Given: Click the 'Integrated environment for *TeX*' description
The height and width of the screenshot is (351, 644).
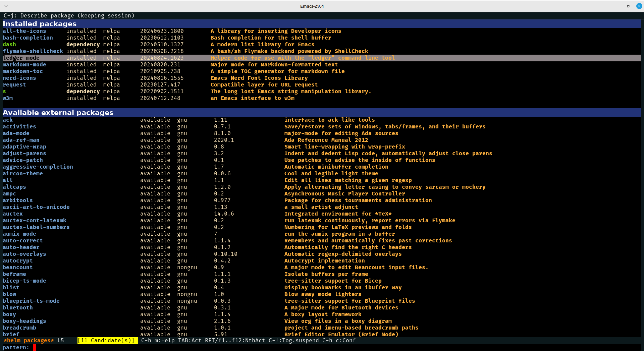Looking at the screenshot, I should pos(338,214).
